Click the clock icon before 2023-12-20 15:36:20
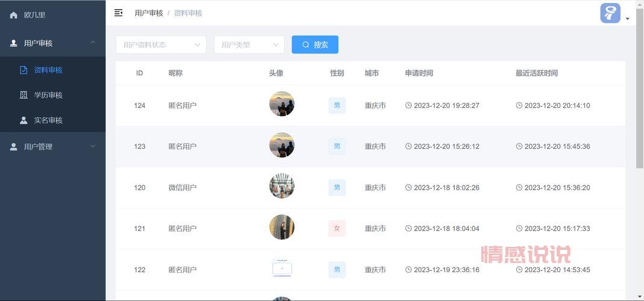The image size is (644, 301). [519, 188]
